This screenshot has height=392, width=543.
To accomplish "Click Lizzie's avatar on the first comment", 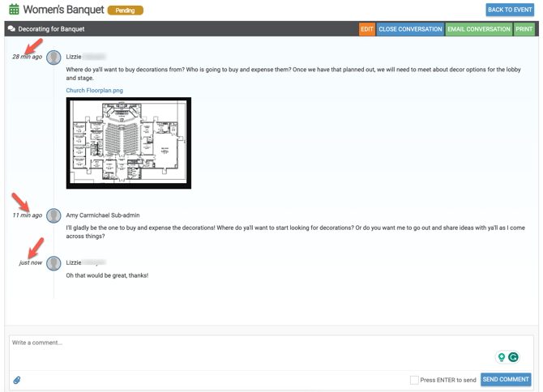I will (x=53, y=58).
